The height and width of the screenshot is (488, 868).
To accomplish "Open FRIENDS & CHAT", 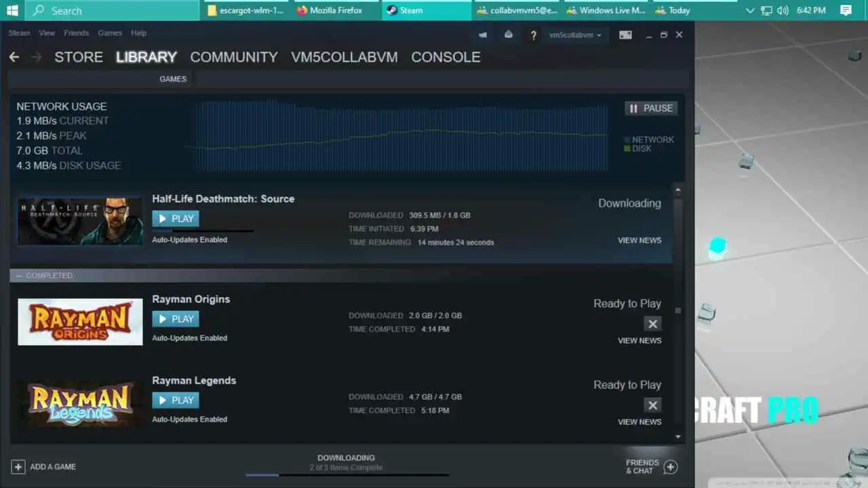I will point(642,467).
